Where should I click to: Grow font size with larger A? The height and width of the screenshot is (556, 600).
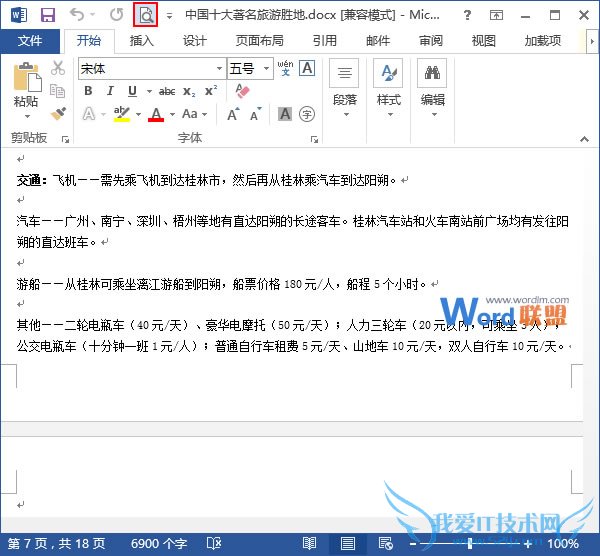[x=233, y=114]
